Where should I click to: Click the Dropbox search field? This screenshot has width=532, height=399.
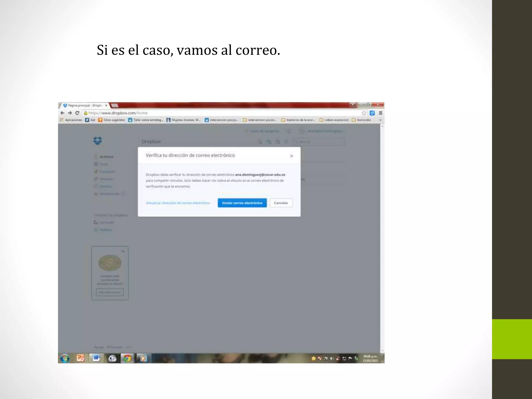[x=319, y=142]
